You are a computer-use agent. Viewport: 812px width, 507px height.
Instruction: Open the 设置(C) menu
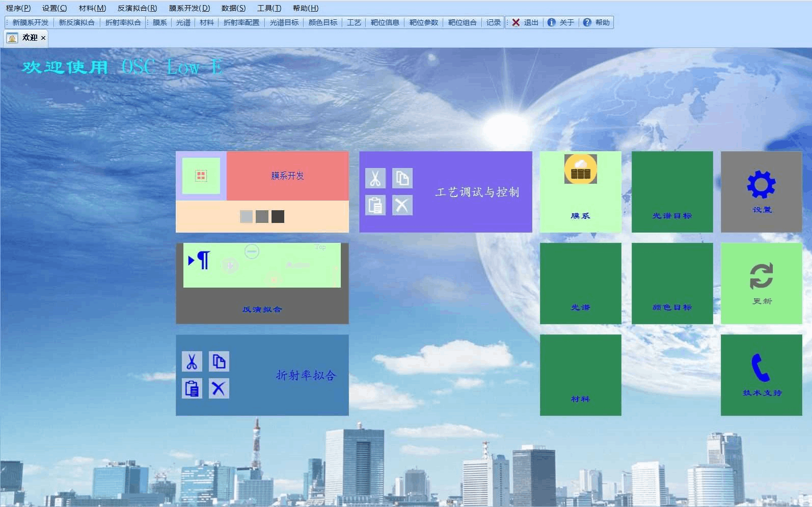tap(55, 8)
